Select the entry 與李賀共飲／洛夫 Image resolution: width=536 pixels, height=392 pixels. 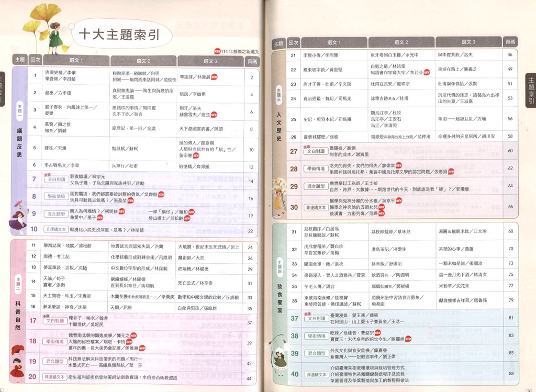pyautogui.click(x=455, y=54)
